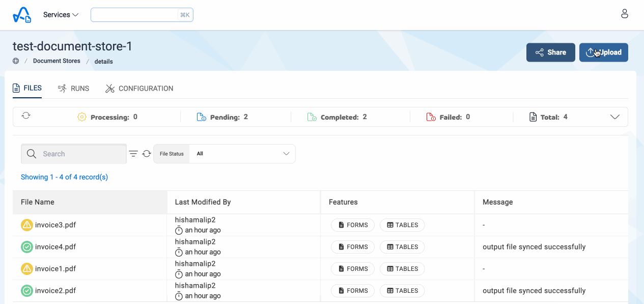Image resolution: width=644 pixels, height=304 pixels.
Task: Open the CONFIGURATION tab
Action: 139,89
